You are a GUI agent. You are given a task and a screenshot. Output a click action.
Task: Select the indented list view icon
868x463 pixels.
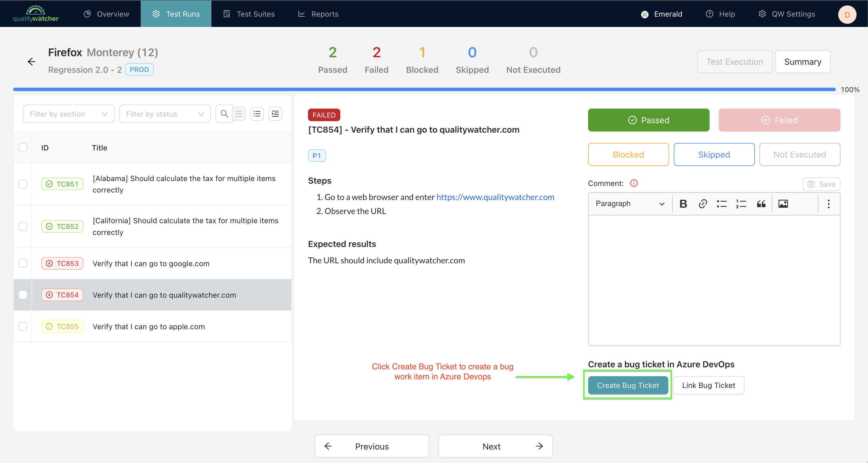[275, 114]
